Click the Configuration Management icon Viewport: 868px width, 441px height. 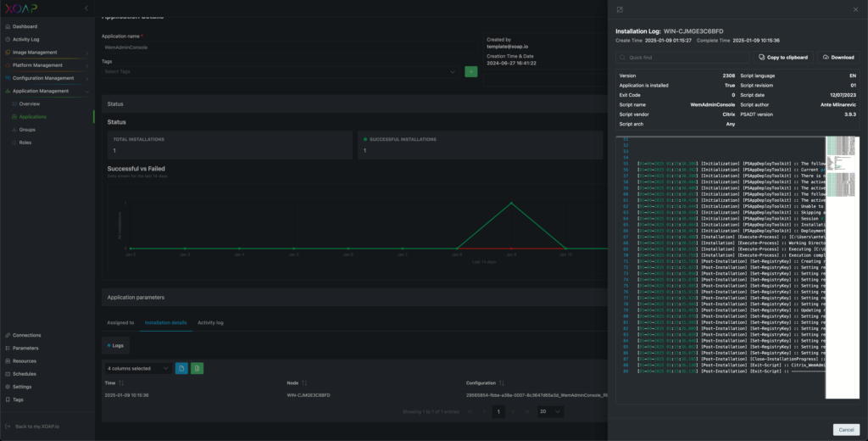click(7, 78)
